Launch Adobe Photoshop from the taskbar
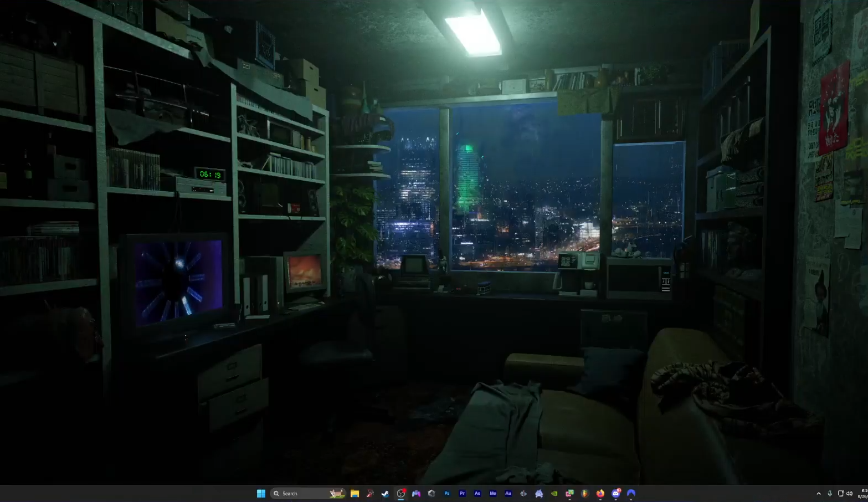 tap(447, 493)
